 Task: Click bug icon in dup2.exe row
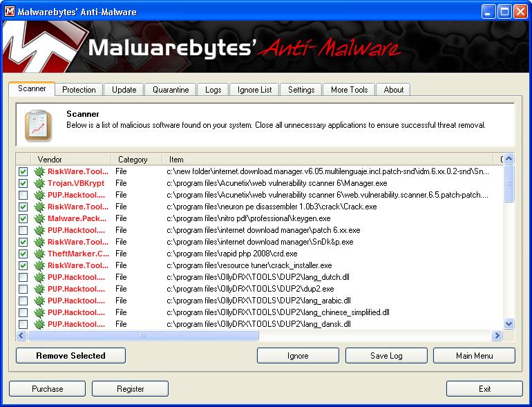[x=39, y=290]
